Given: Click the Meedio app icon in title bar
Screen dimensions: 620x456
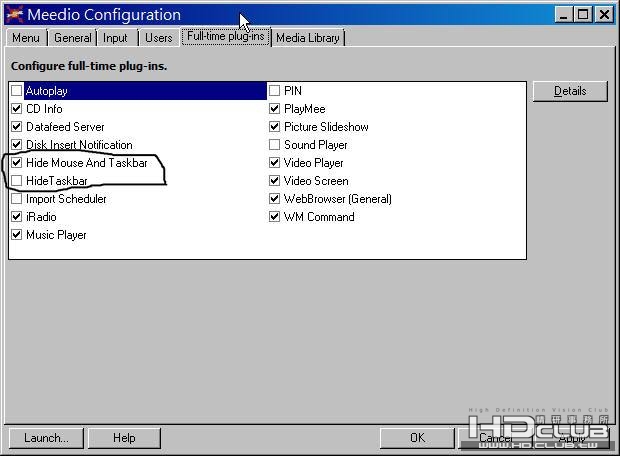Looking at the screenshot, I should tap(15, 15).
